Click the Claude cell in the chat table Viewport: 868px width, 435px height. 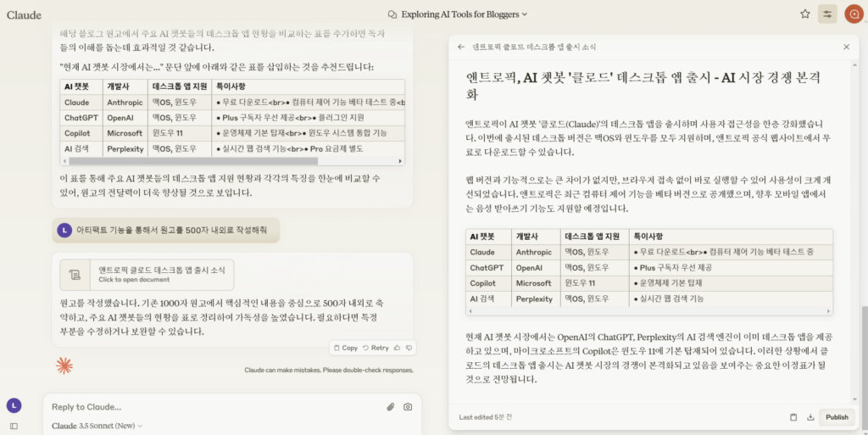(82, 103)
